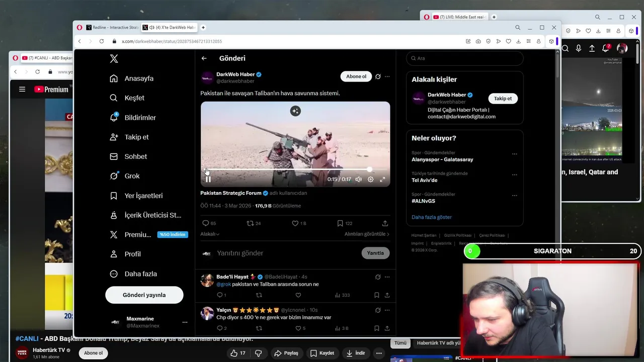644x362 pixels.
Task: Expand the Alakalı sort dropdown
Action: (210, 234)
